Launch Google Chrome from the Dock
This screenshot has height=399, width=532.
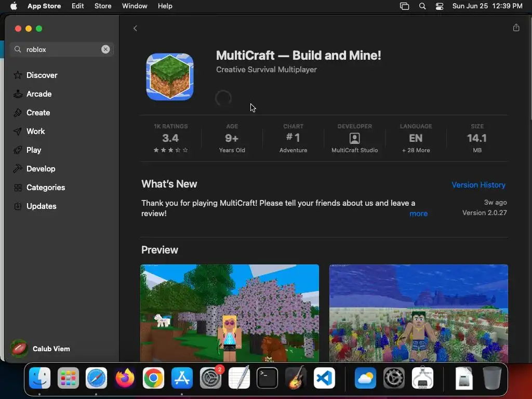(x=153, y=378)
